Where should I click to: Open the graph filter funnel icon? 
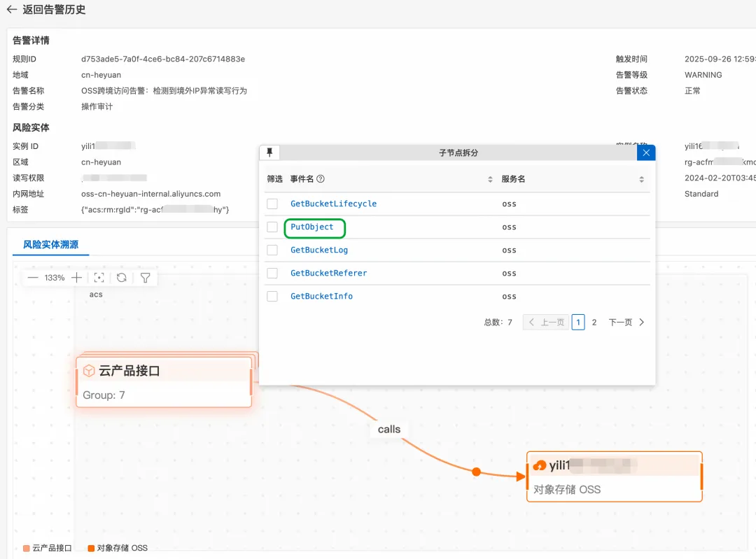click(x=145, y=278)
